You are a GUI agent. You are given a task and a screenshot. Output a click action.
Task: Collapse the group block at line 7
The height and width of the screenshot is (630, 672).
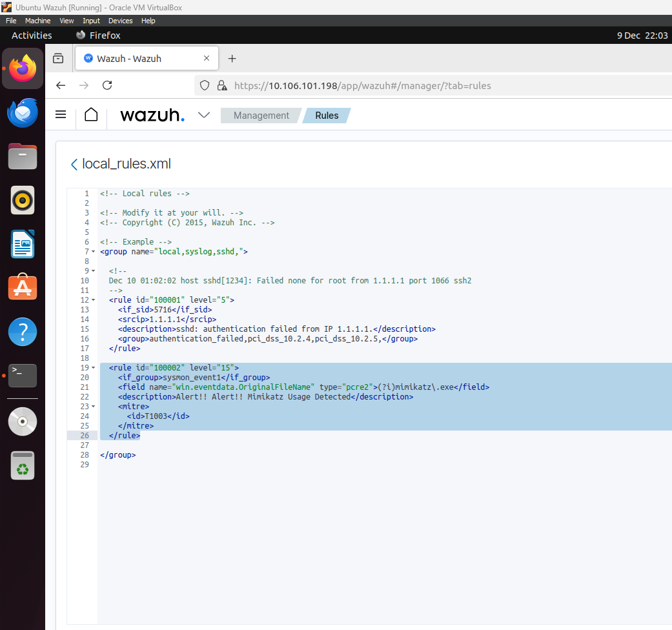tap(94, 252)
